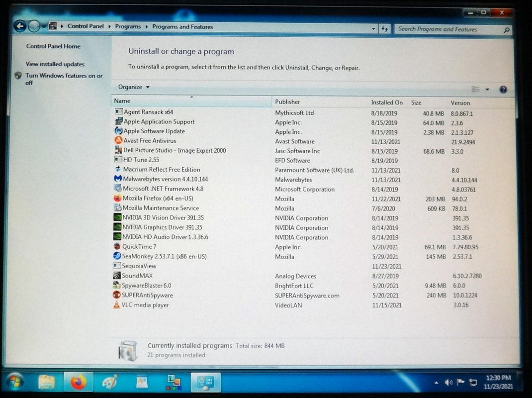Open Firefox from the taskbar

click(78, 383)
